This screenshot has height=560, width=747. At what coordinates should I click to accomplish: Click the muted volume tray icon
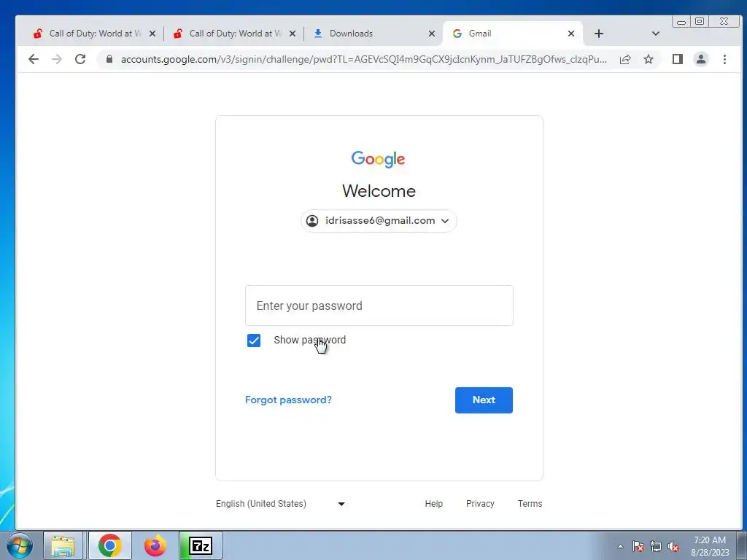coord(673,546)
